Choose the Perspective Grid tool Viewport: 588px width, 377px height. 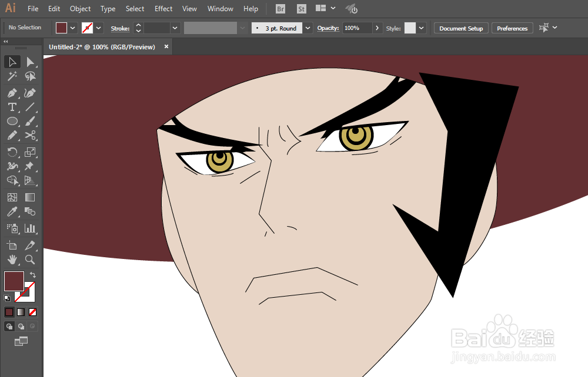[x=30, y=180]
